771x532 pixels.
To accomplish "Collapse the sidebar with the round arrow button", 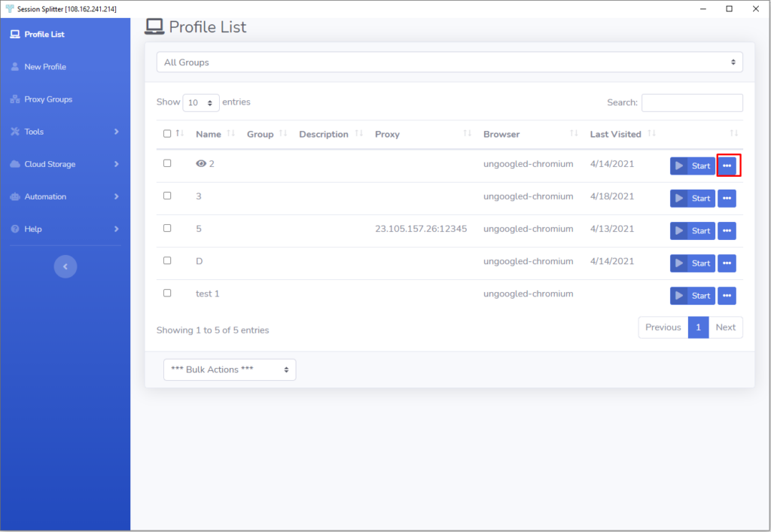I will [66, 266].
